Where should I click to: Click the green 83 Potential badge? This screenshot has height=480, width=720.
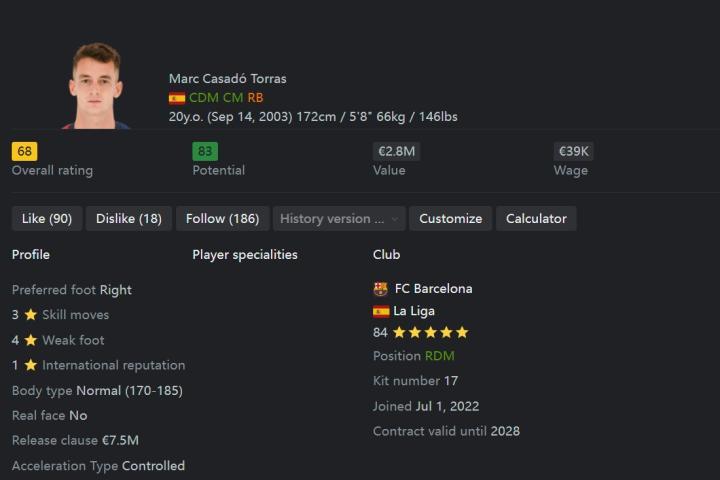point(205,152)
